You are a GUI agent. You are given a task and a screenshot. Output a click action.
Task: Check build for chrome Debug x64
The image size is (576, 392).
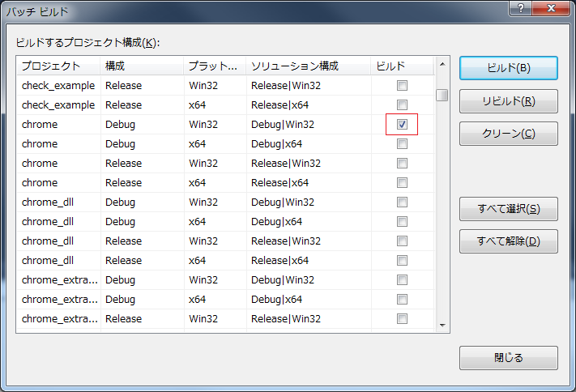(402, 144)
